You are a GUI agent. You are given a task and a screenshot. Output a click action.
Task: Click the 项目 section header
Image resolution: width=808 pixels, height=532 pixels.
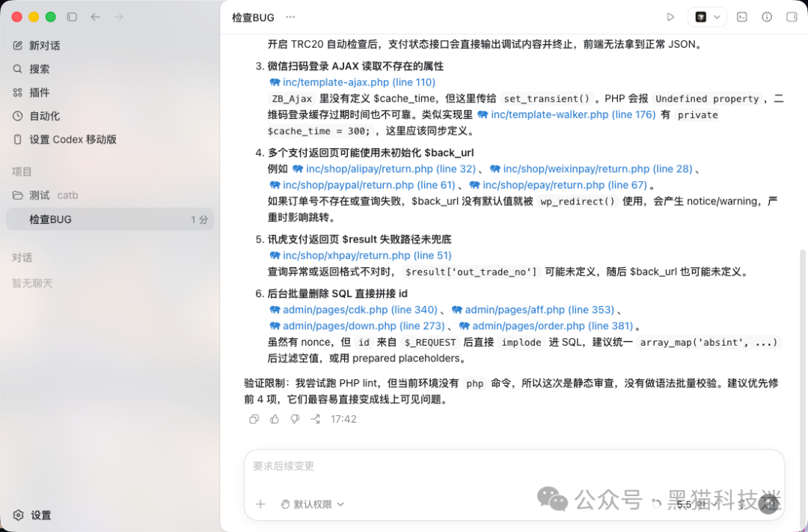coord(22,171)
